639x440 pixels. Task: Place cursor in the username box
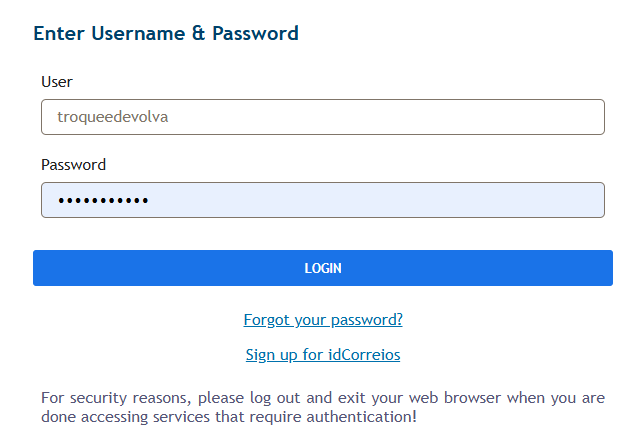click(x=322, y=117)
